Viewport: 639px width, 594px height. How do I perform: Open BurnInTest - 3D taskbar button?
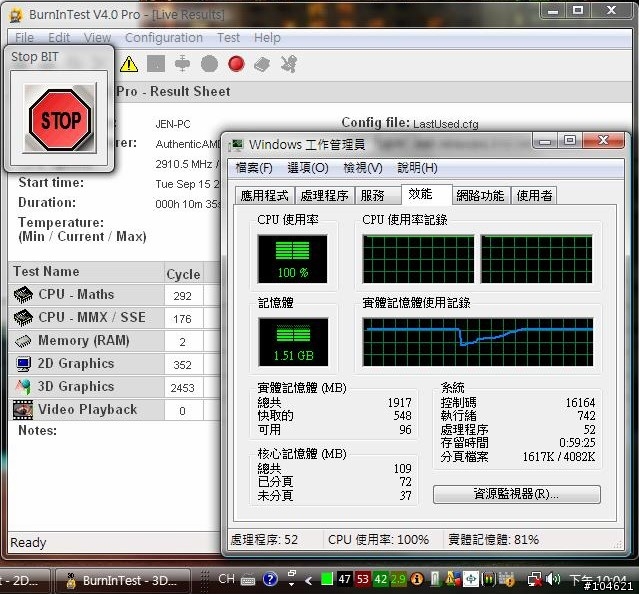(123, 580)
